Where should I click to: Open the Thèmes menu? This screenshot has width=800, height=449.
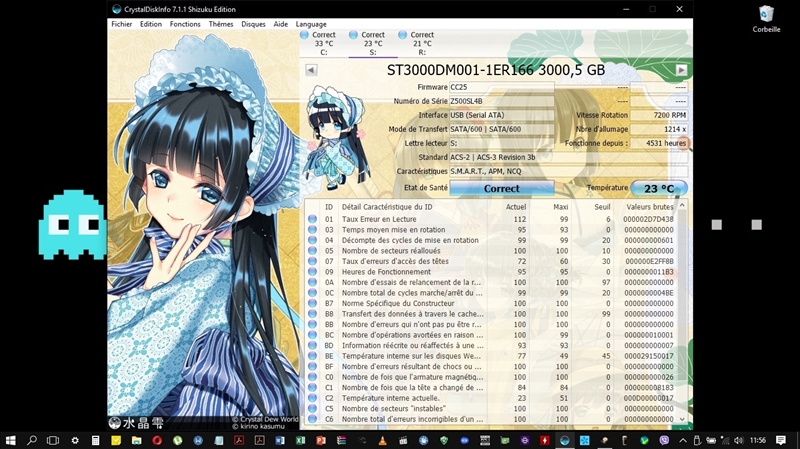[x=220, y=24]
